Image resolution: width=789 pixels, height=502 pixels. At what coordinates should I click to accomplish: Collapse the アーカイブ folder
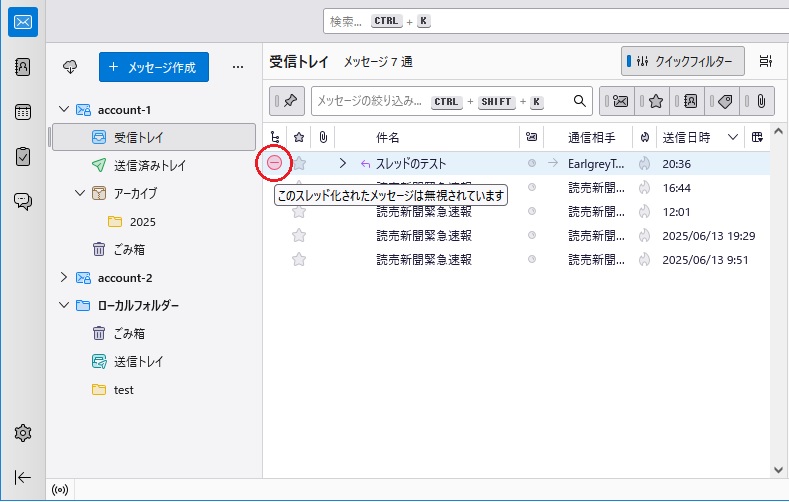[x=80, y=193]
